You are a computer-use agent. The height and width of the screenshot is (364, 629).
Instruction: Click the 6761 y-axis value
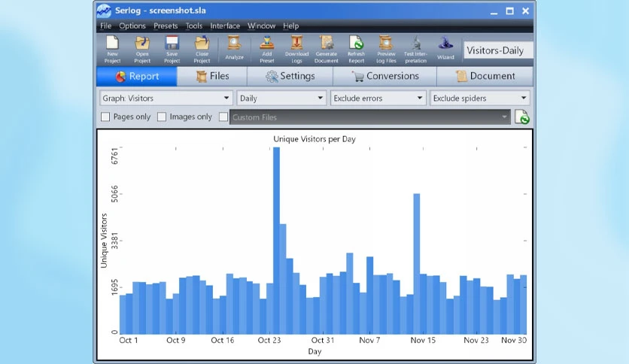coord(115,156)
